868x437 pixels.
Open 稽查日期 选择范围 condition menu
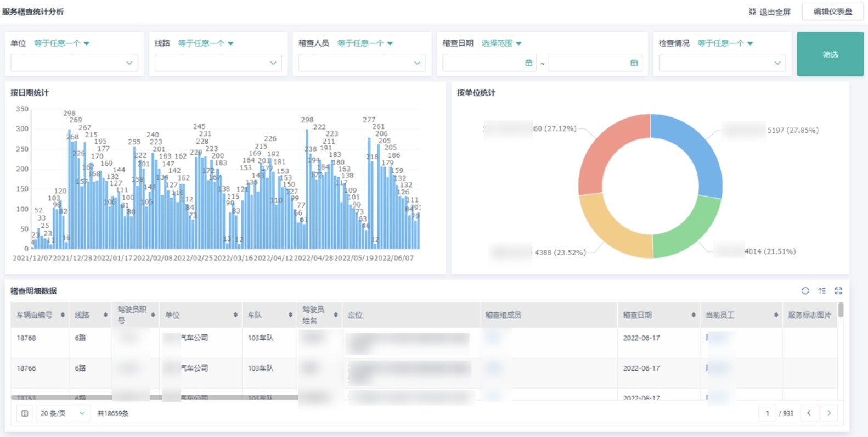coord(501,43)
